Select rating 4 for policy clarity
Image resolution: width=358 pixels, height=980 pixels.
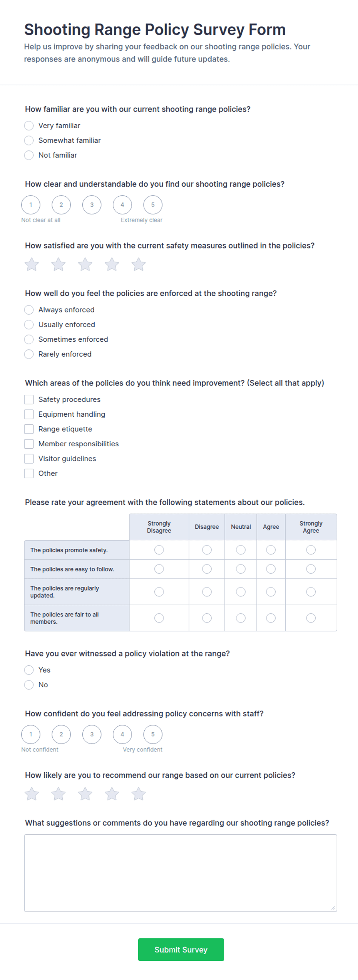click(x=122, y=205)
